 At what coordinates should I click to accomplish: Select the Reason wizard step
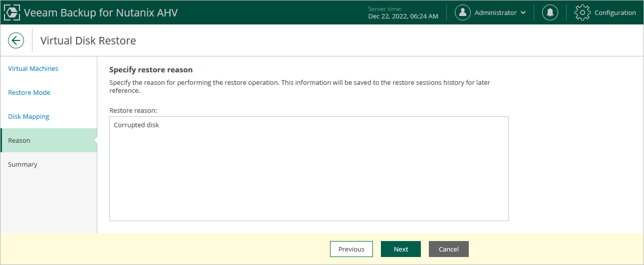tap(48, 140)
